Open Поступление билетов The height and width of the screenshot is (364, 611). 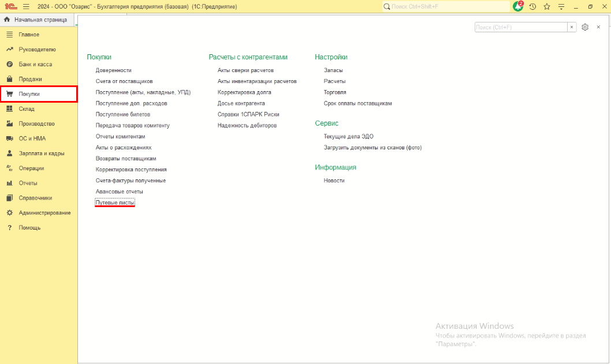(x=123, y=114)
